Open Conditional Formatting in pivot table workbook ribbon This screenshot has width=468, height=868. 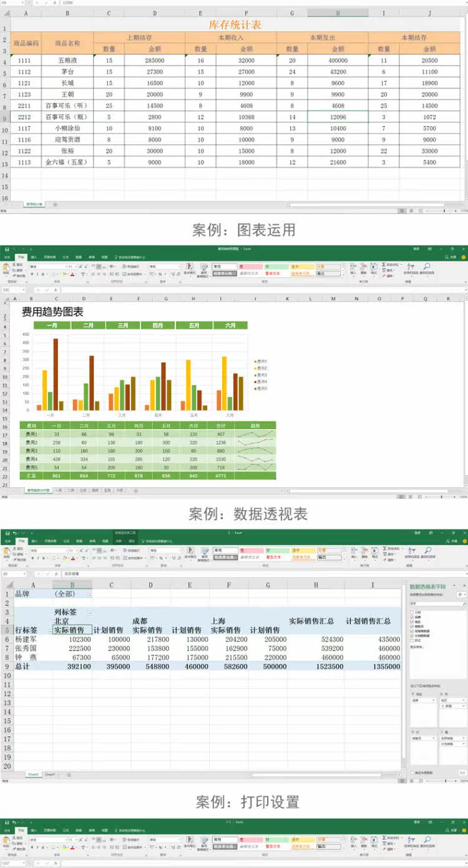pyautogui.click(x=189, y=553)
